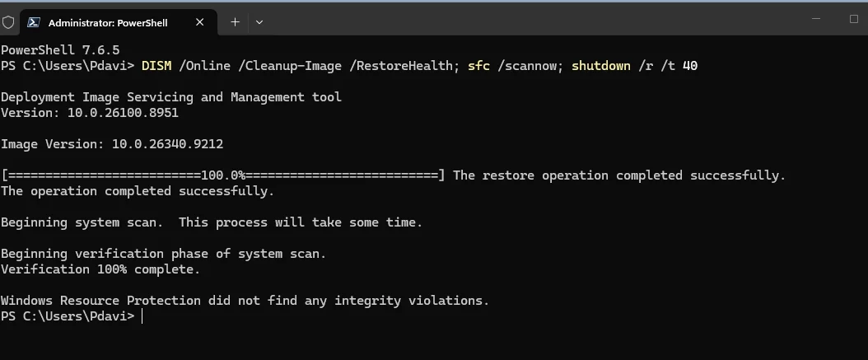Open a new tab with plus button
Image resolution: width=868 pixels, height=360 pixels.
coord(236,22)
